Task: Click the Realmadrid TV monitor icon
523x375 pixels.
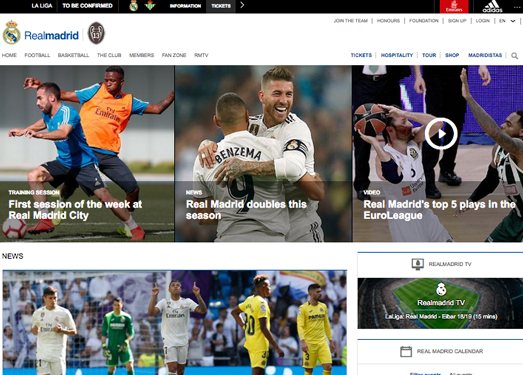Action: (x=418, y=264)
